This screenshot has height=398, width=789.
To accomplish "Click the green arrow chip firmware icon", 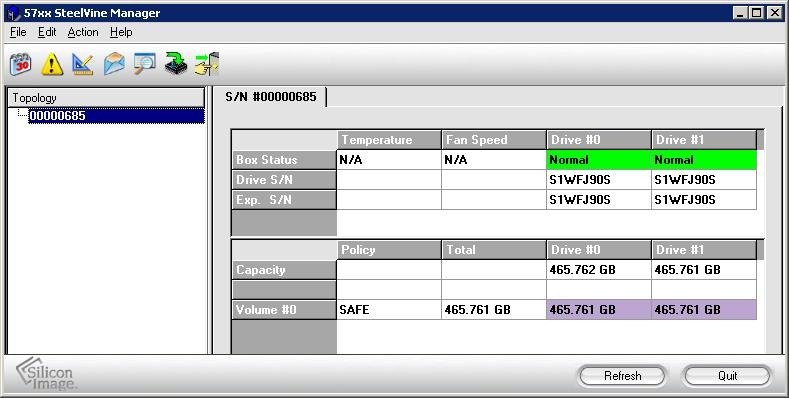I will point(176,64).
